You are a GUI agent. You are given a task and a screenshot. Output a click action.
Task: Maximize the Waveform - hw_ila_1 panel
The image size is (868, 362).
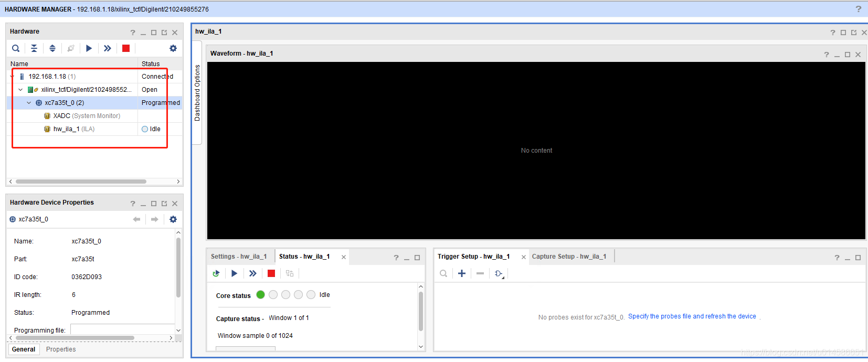pos(848,55)
